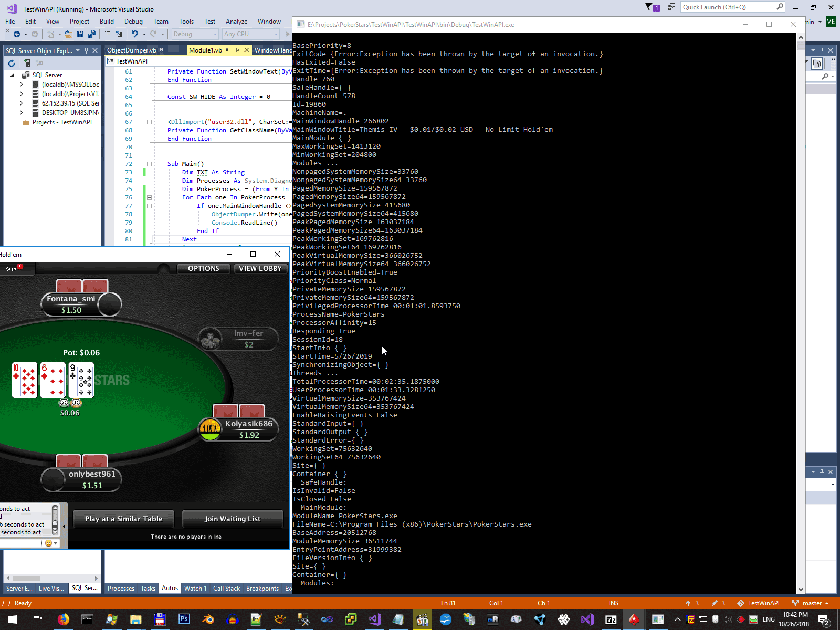Click the Save All toolbar icon
The image size is (840, 630).
(x=92, y=34)
